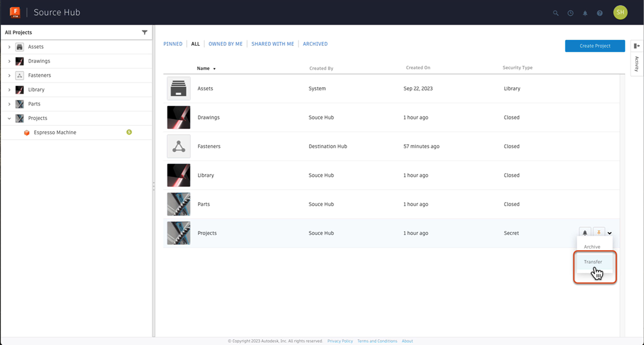Screen dimensions: 644x345
Task: Open the Drawings project name in list
Action: point(208,118)
